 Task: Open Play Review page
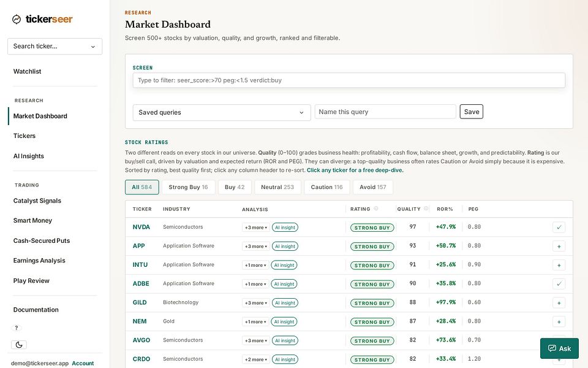pyautogui.click(x=31, y=280)
